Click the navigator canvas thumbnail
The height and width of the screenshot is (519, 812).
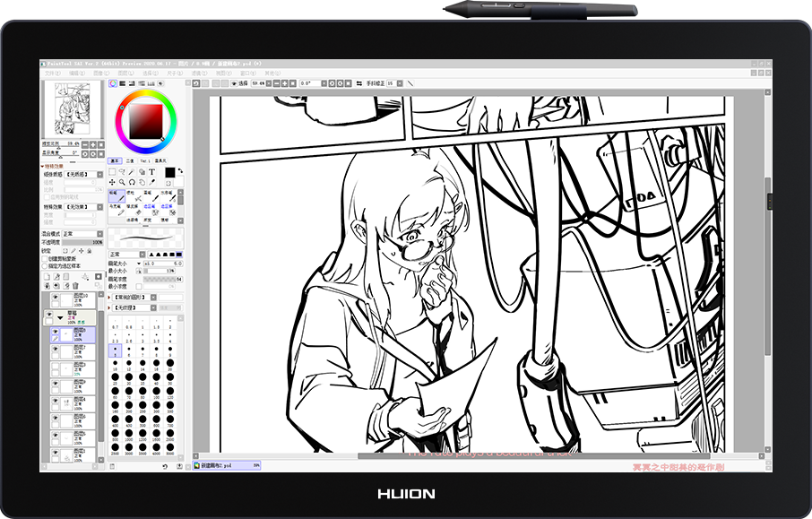pos(72,109)
